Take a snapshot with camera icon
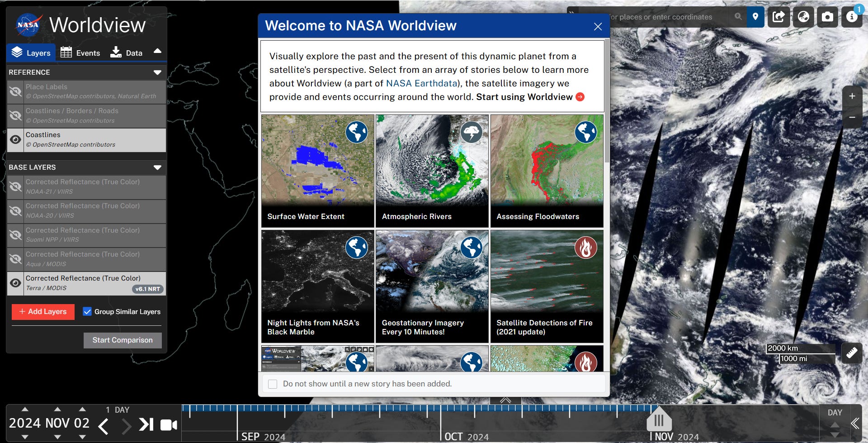The width and height of the screenshot is (868, 443). (827, 17)
